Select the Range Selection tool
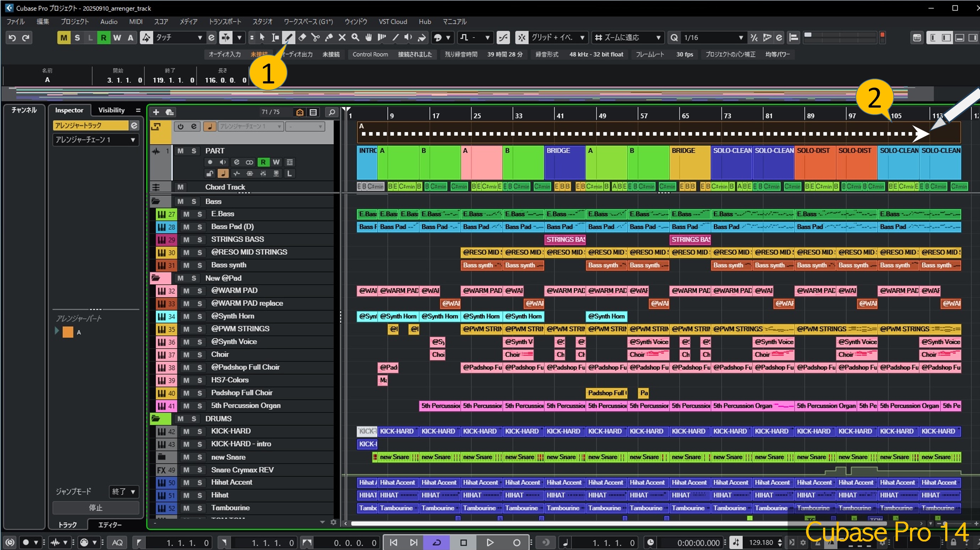This screenshot has height=550, width=980. (x=275, y=37)
